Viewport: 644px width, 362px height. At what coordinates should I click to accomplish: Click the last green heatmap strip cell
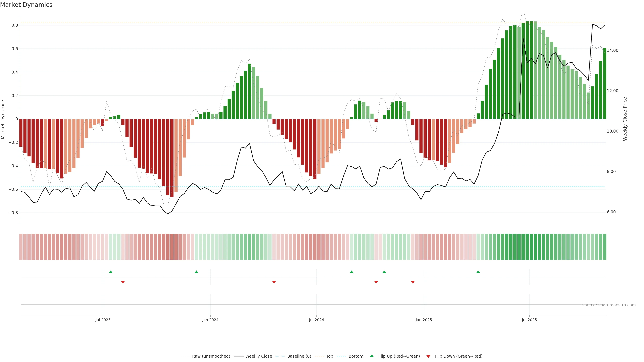click(x=604, y=247)
